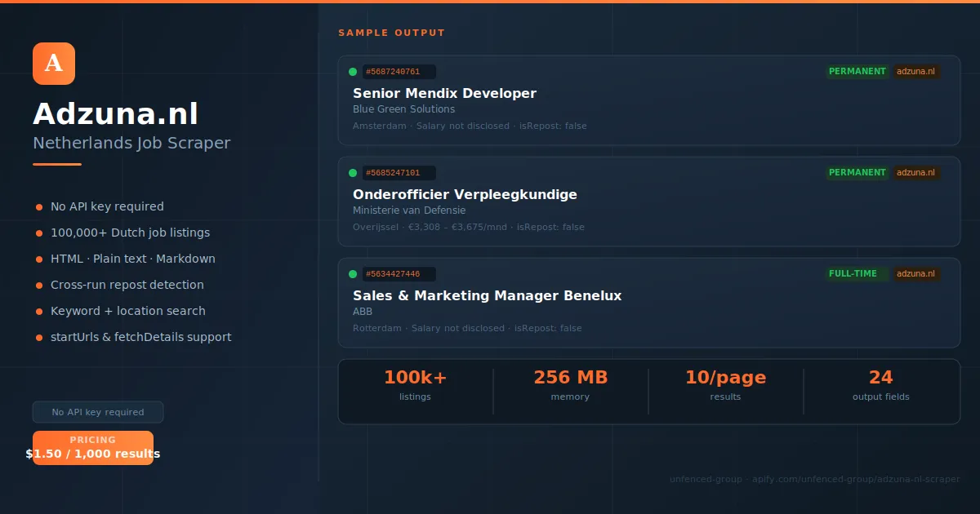Click the 'No API key required' pill badge
The width and height of the screenshot is (980, 514).
coord(98,412)
